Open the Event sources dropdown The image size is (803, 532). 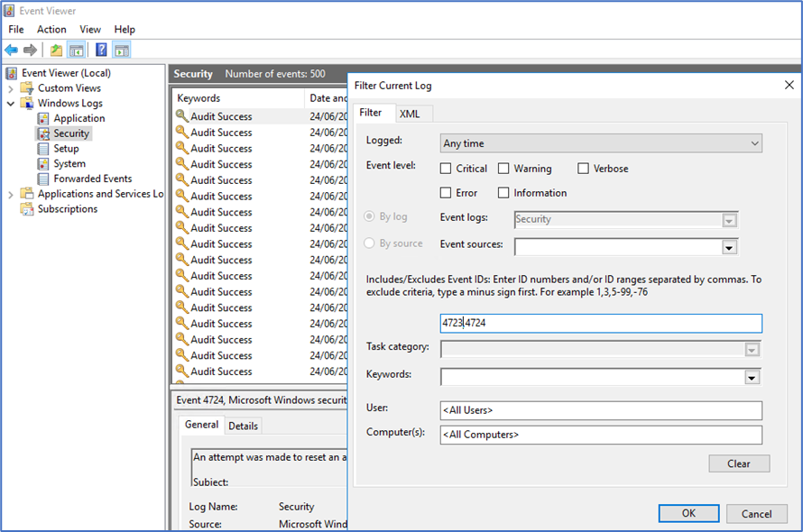tap(729, 247)
